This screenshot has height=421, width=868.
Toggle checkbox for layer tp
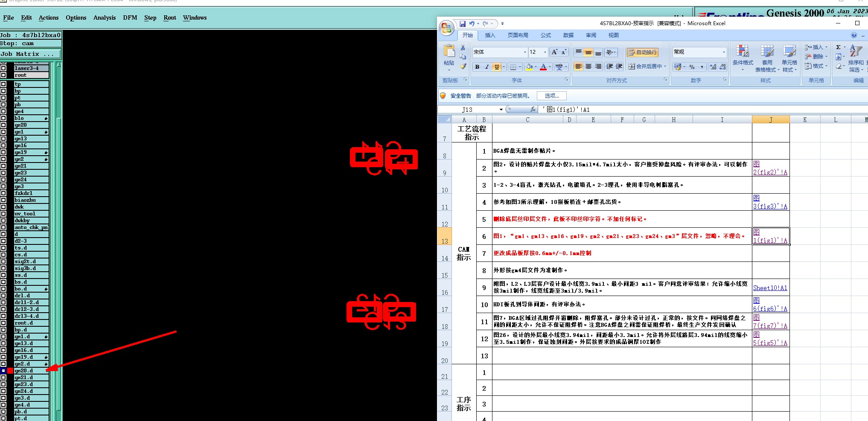(3, 84)
